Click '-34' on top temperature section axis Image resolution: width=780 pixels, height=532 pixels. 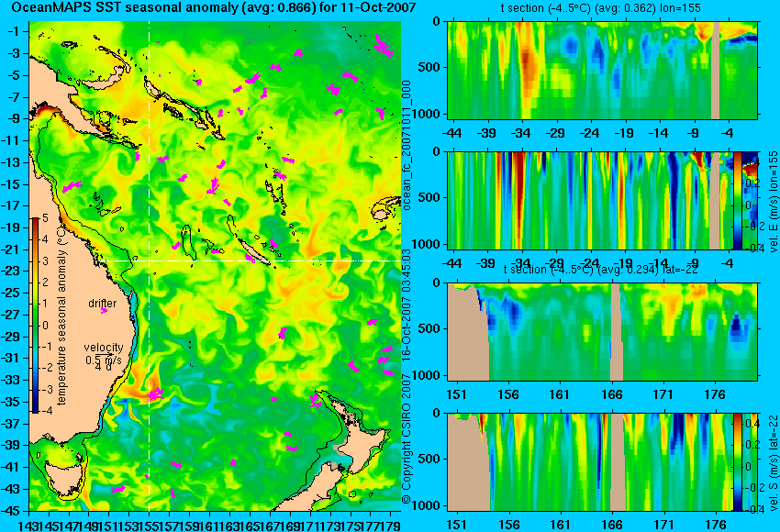(x=521, y=133)
